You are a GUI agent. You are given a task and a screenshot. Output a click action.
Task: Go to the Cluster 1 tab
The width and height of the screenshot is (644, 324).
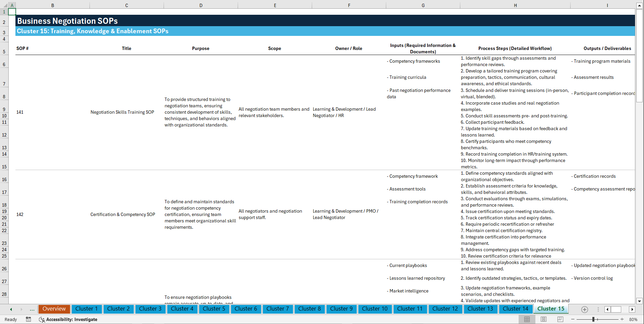coord(86,309)
